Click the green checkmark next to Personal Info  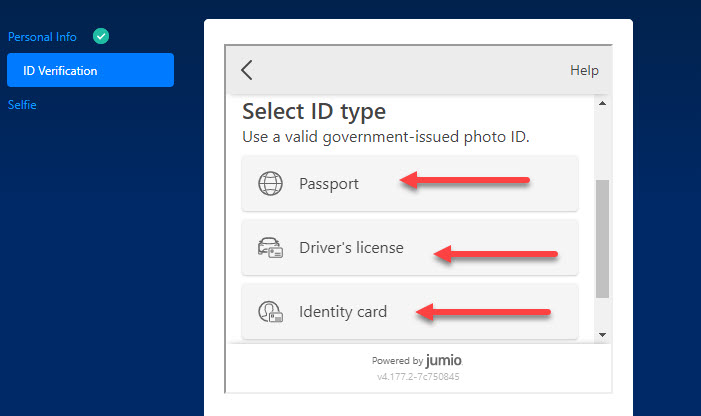(101, 36)
